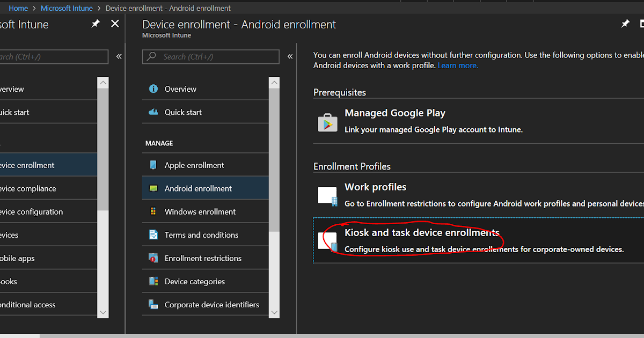Image resolution: width=644 pixels, height=338 pixels.
Task: Pin the Android enrollment blade
Action: [625, 24]
